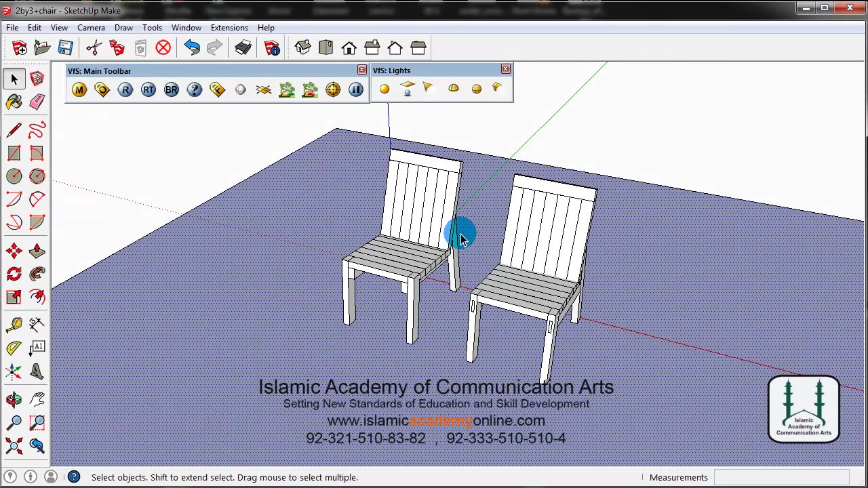The image size is (868, 488).
Task: Select the Dimension tool
Action: click(37, 325)
